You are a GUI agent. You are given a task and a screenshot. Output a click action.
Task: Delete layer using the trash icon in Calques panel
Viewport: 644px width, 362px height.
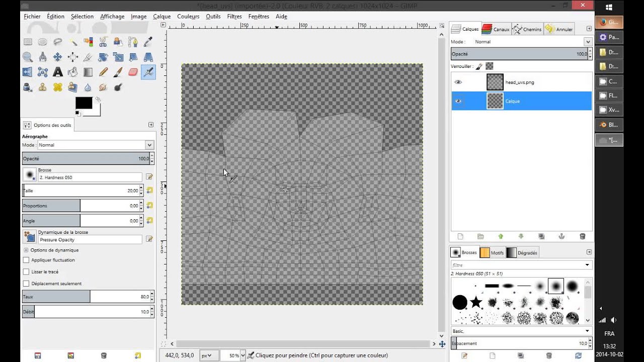583,236
